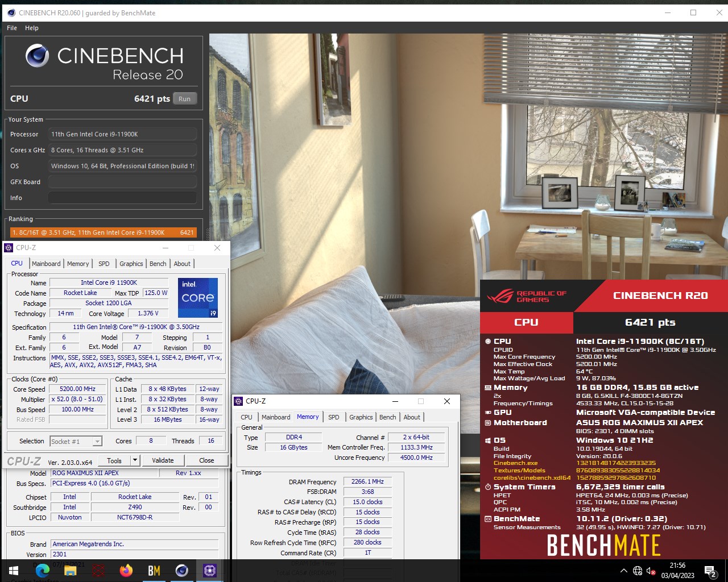Screen dimensions: 728x582
Task: Open Graphics tab in main CPU-Z window
Action: 131,264
